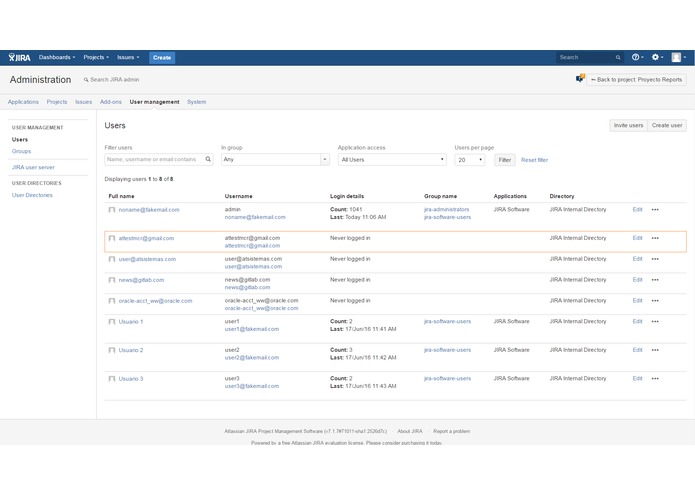Click the avatar icon beside noname@fakemail.com
The image size is (695, 494).
point(112,210)
